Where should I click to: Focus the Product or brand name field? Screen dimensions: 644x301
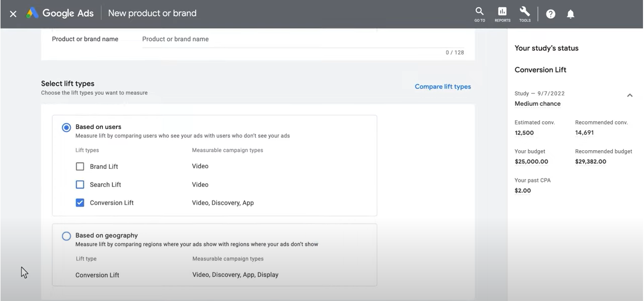tap(303, 39)
